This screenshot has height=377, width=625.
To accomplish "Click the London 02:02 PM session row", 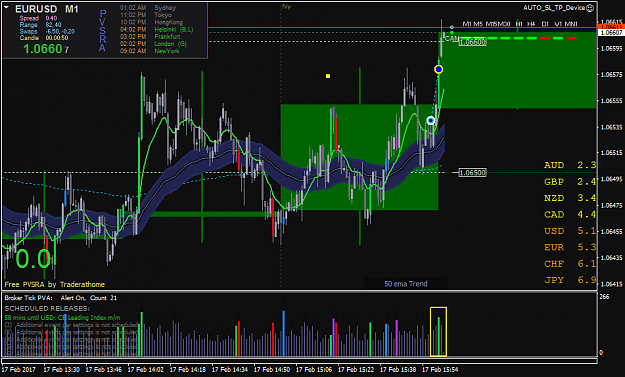I will pyautogui.click(x=153, y=44).
